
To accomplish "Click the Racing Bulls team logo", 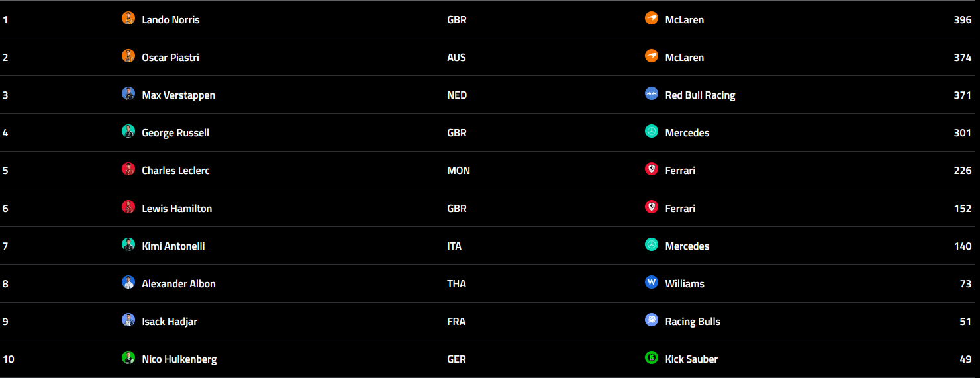I will [x=652, y=320].
